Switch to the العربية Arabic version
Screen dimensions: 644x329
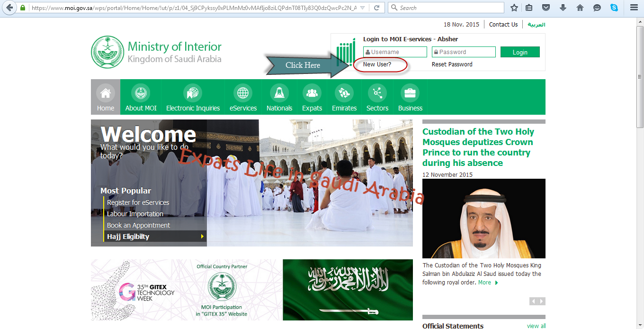point(536,24)
